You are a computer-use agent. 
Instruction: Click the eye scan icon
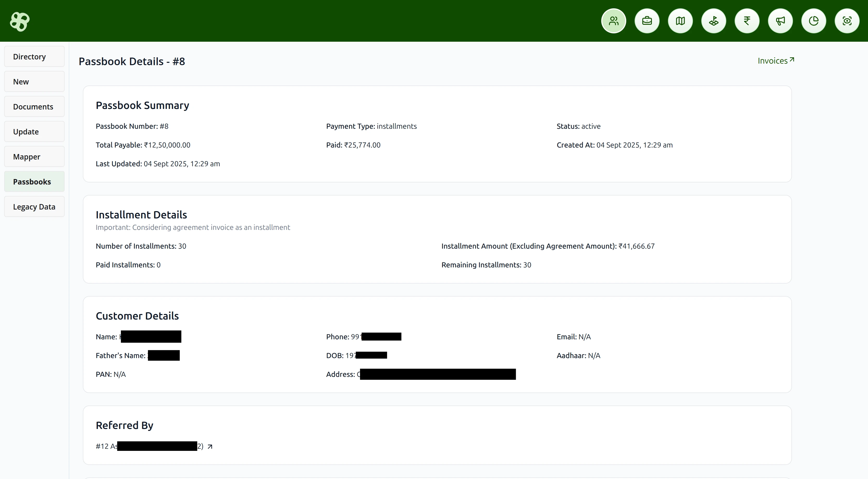click(847, 21)
